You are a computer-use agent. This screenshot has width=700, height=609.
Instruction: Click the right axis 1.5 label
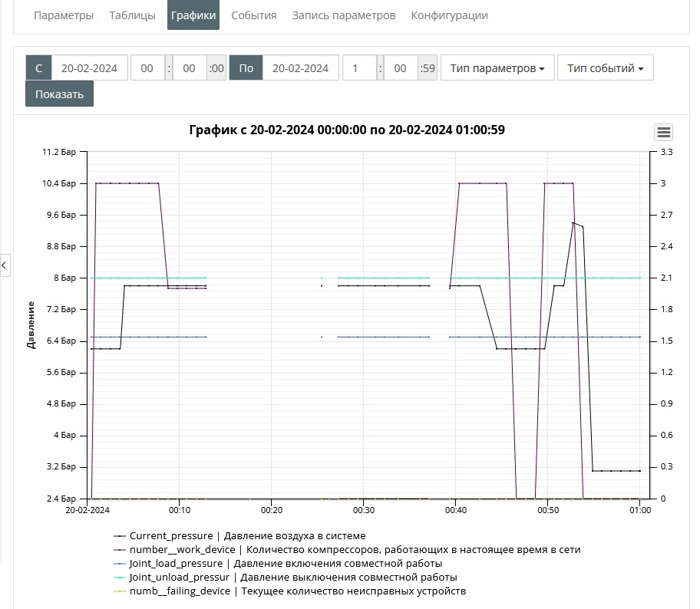(x=666, y=341)
